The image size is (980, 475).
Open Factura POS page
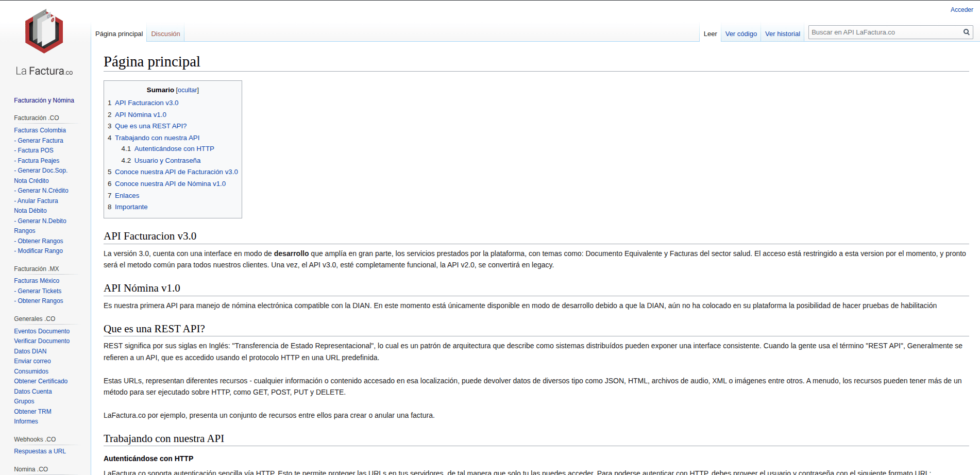[33, 150]
